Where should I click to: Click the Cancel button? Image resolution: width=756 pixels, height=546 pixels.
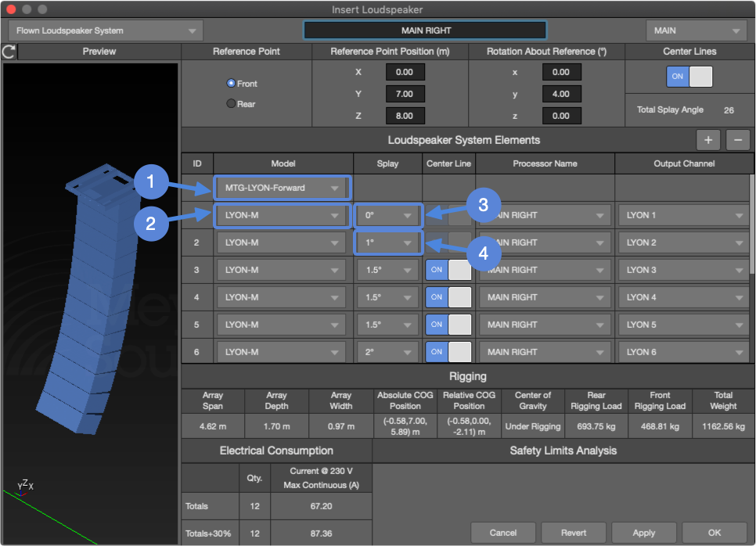coord(503,533)
